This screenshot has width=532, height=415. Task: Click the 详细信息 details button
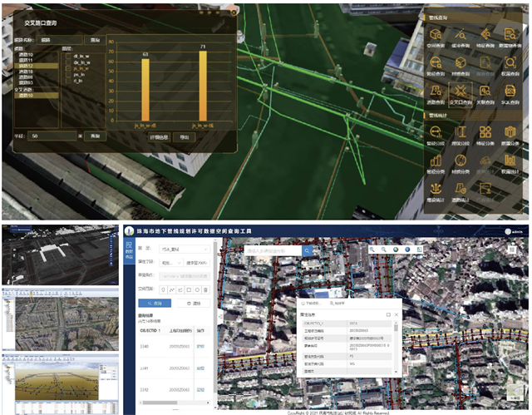(x=160, y=136)
